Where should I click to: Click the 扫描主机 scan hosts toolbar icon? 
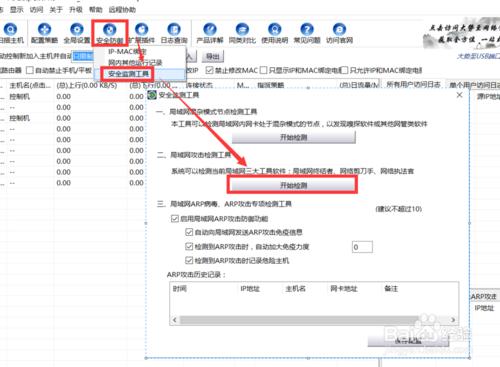pyautogui.click(x=11, y=33)
